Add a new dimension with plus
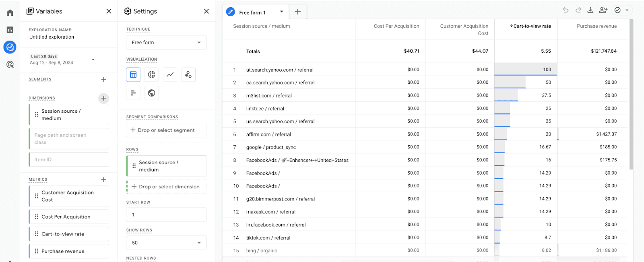Screen dimensions: 644x262 pos(103,98)
